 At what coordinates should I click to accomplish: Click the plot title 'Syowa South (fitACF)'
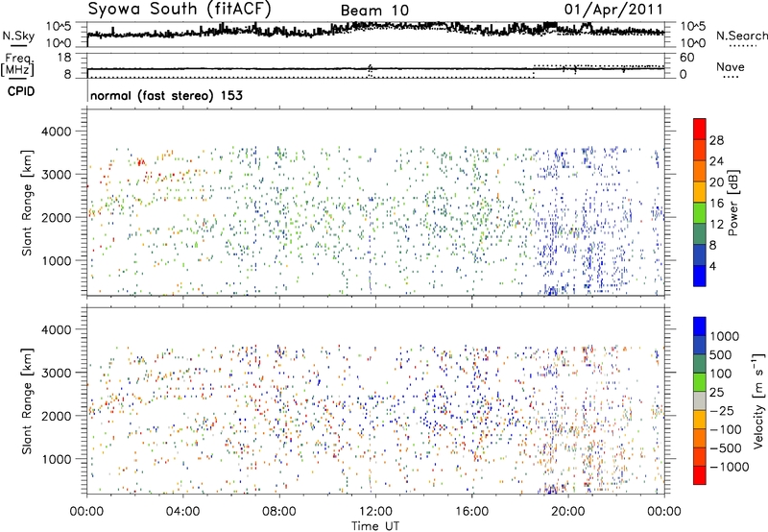pyautogui.click(x=180, y=9)
